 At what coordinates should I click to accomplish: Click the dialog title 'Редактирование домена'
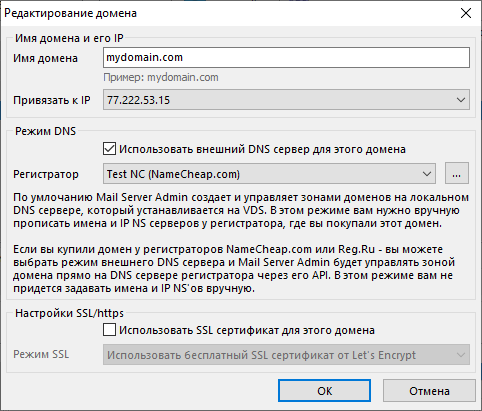pos(70,13)
